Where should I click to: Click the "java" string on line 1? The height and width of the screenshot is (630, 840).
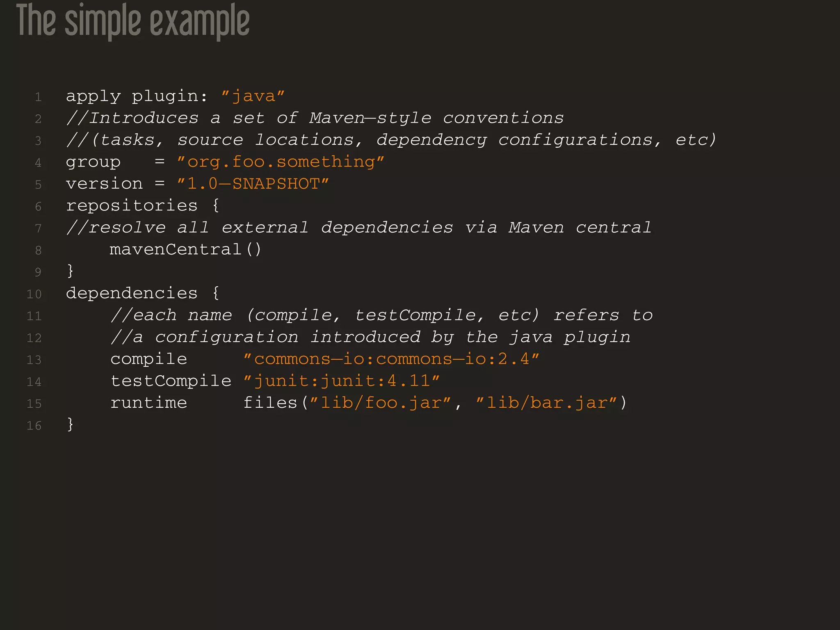coord(252,96)
